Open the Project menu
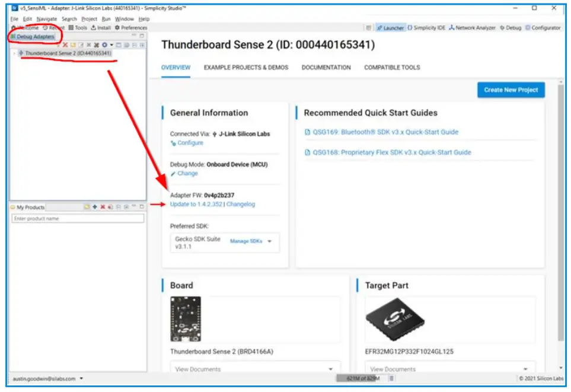This screenshot has height=392, width=571. (x=89, y=19)
